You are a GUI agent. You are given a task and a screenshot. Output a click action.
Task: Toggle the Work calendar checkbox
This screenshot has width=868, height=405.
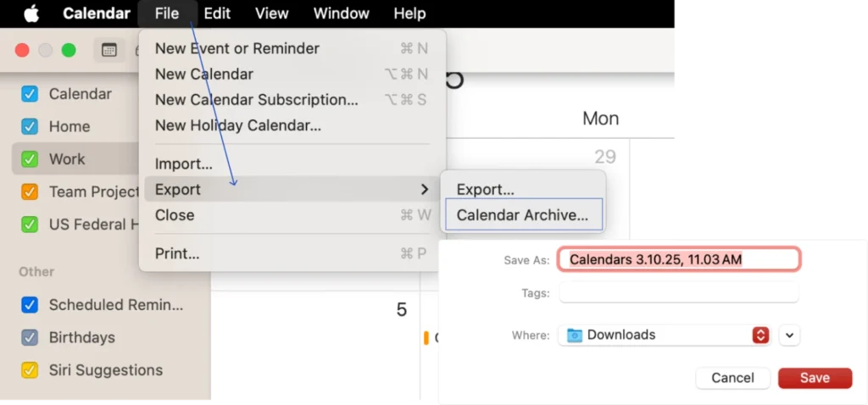(30, 159)
